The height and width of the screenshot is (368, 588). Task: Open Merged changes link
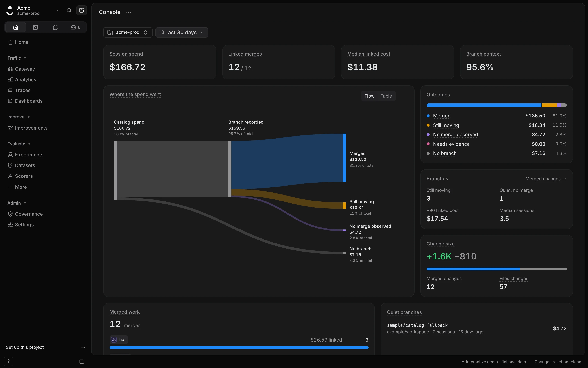(546, 179)
